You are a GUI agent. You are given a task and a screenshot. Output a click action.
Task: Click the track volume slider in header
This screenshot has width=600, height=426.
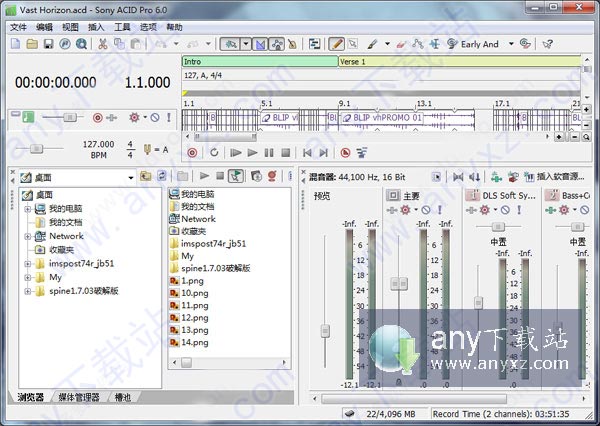70,117
